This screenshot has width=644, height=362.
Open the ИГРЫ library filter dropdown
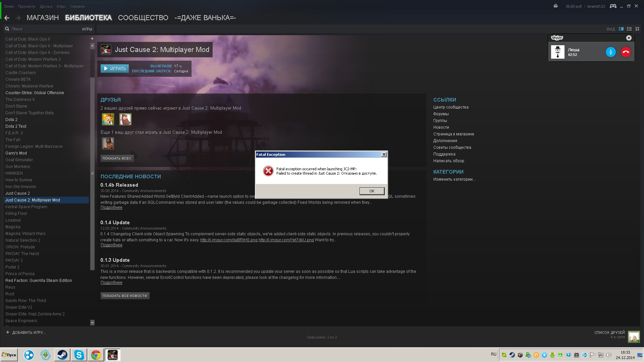click(87, 29)
